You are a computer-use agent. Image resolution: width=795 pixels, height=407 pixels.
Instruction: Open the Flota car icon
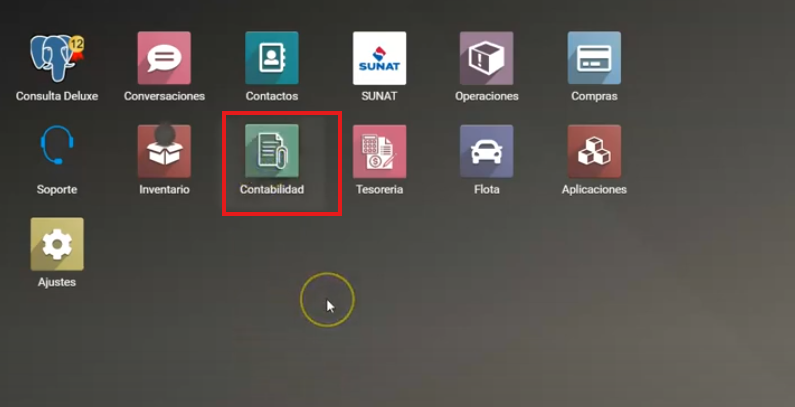pos(486,151)
